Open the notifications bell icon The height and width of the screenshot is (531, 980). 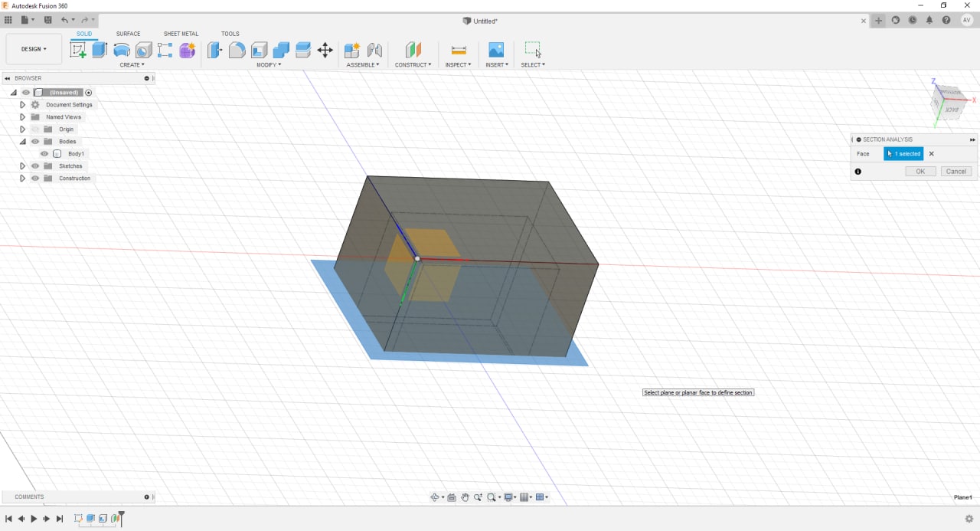click(x=929, y=21)
